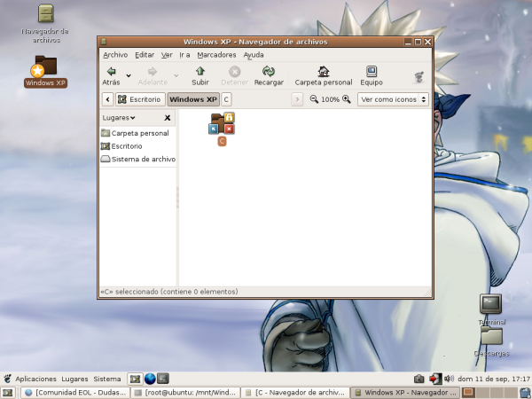Launch the terminal panel launcher
The image size is (532, 399).
point(163,379)
